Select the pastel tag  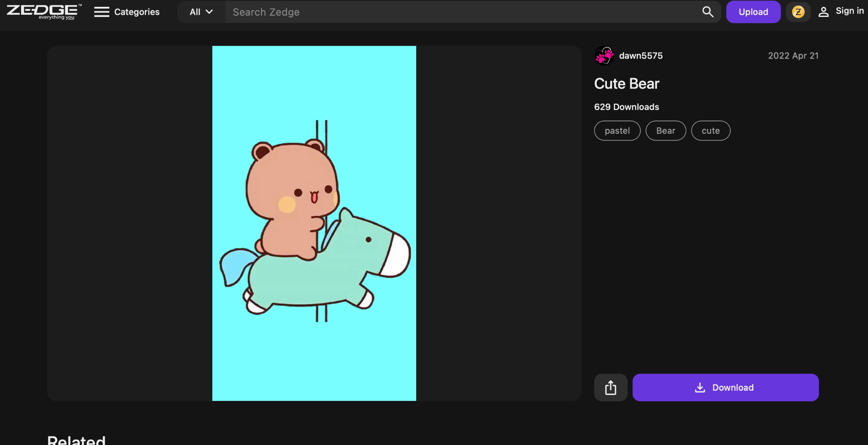tap(617, 131)
